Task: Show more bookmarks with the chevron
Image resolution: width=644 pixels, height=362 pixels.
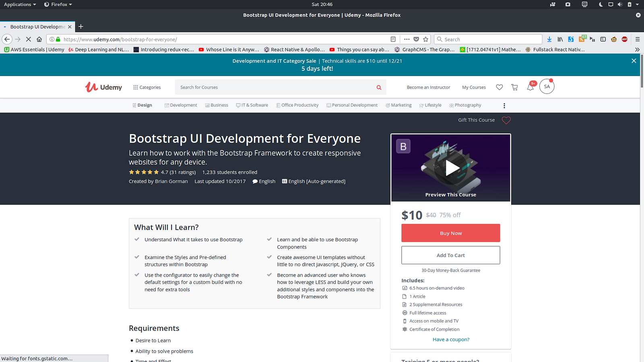Action: click(637, 49)
